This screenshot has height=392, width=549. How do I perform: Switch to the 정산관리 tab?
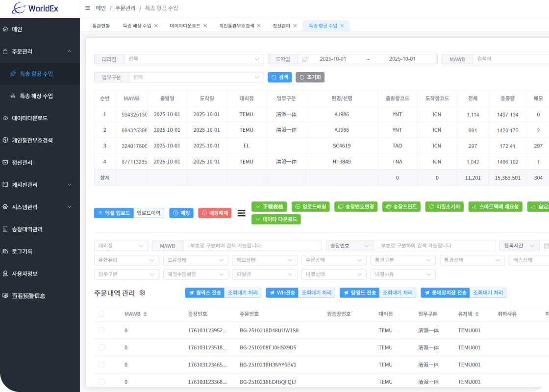281,26
